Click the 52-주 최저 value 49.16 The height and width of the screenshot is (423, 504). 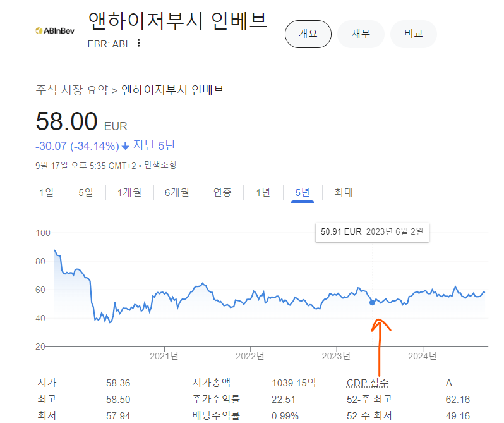click(x=458, y=416)
